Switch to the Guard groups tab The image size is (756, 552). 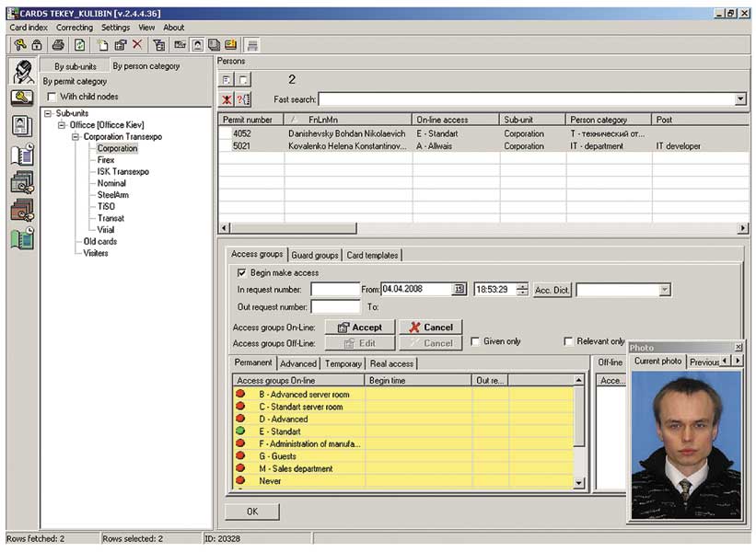[315, 255]
